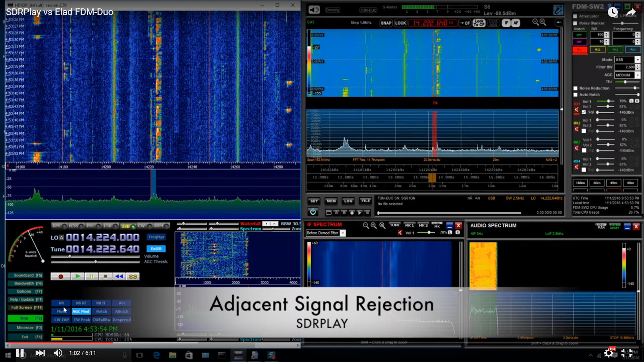This screenshot has height=362, width=644.
Task: Select the AF display button
Action: coord(516,23)
